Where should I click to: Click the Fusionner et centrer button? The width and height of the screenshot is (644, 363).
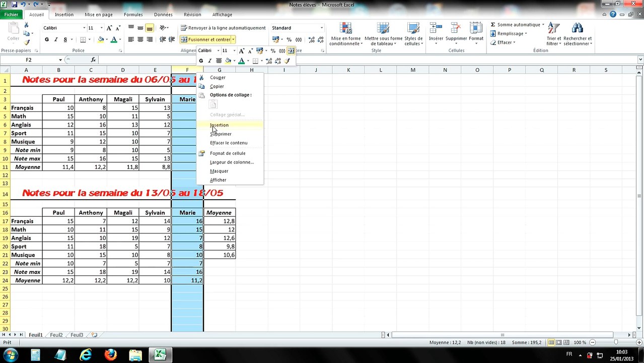coord(205,39)
